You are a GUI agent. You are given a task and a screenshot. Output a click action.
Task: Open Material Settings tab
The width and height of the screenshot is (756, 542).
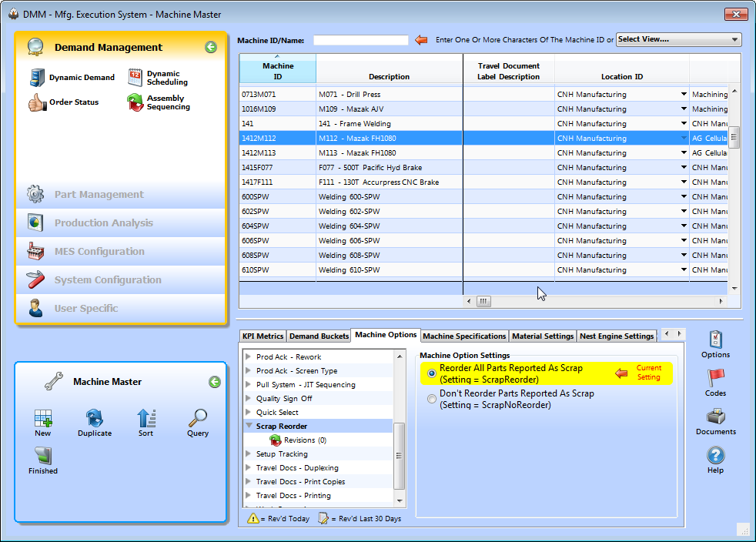[x=543, y=336]
